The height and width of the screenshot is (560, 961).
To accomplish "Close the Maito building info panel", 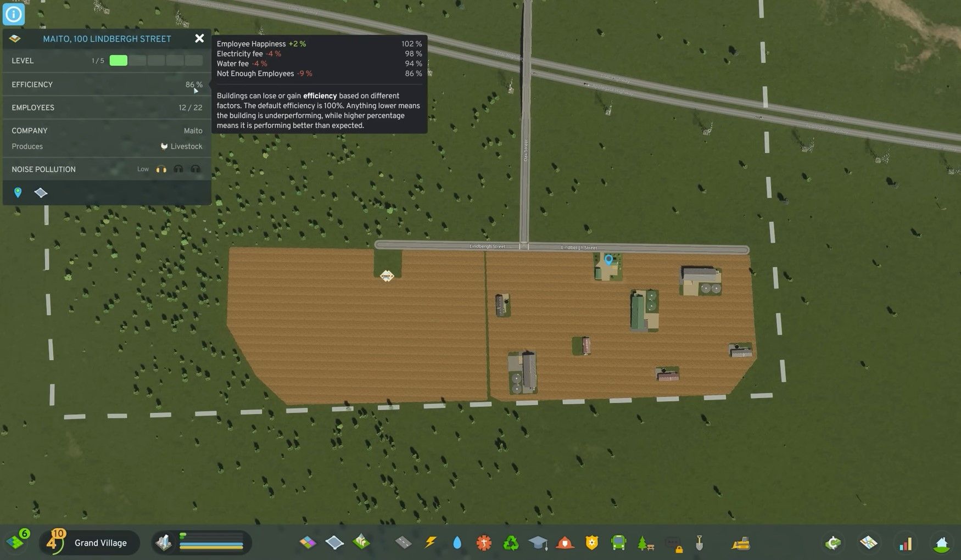I will pos(199,38).
